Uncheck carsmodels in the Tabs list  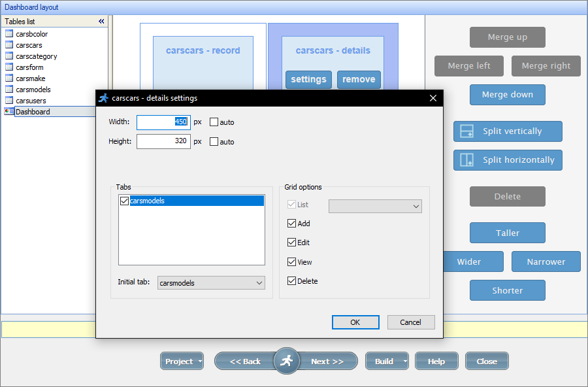124,201
